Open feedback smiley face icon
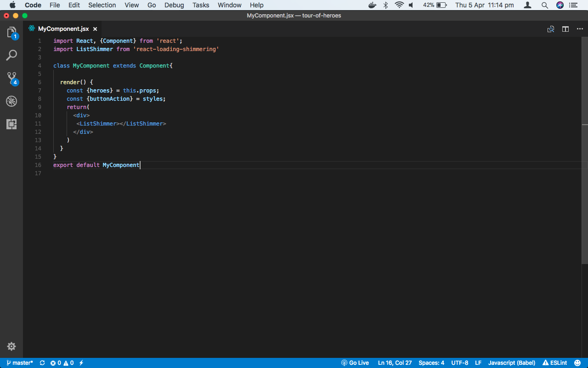Viewport: 588px width, 368px height. click(x=577, y=363)
